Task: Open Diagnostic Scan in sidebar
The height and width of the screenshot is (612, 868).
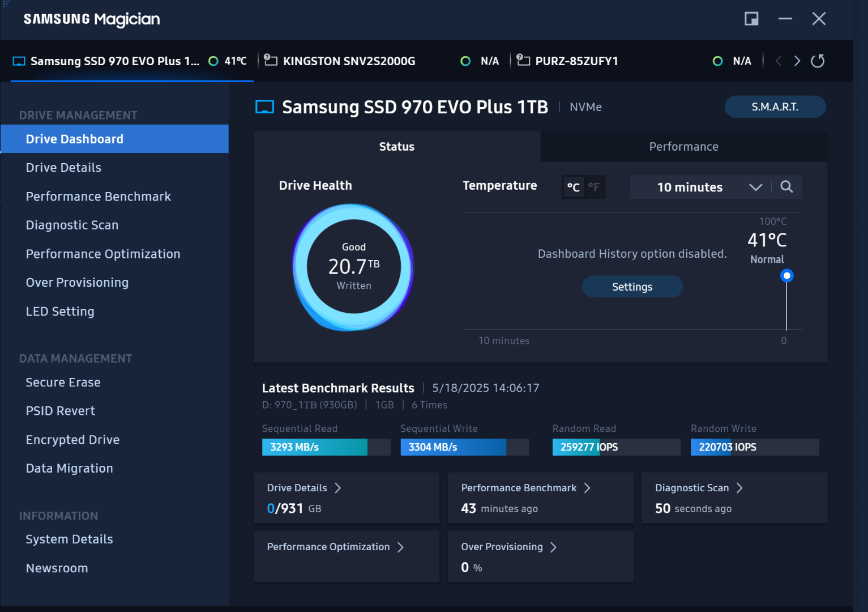Action: (x=72, y=225)
